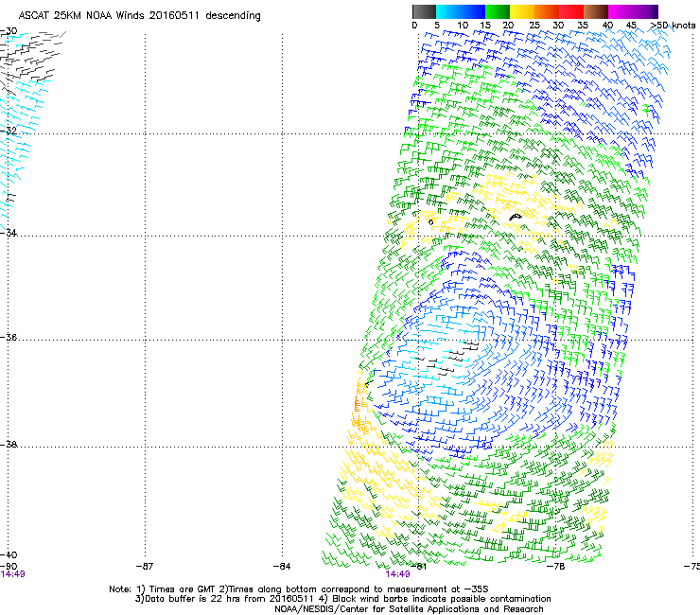Click the black arc-shaped barb above -34 line
This screenshot has width=700, height=615.
(x=516, y=217)
